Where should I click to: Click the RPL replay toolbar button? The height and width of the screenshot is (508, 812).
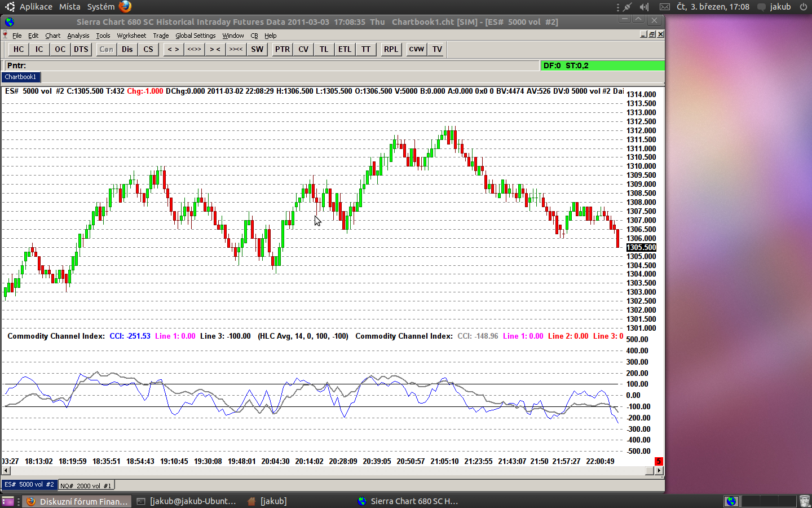click(x=391, y=49)
